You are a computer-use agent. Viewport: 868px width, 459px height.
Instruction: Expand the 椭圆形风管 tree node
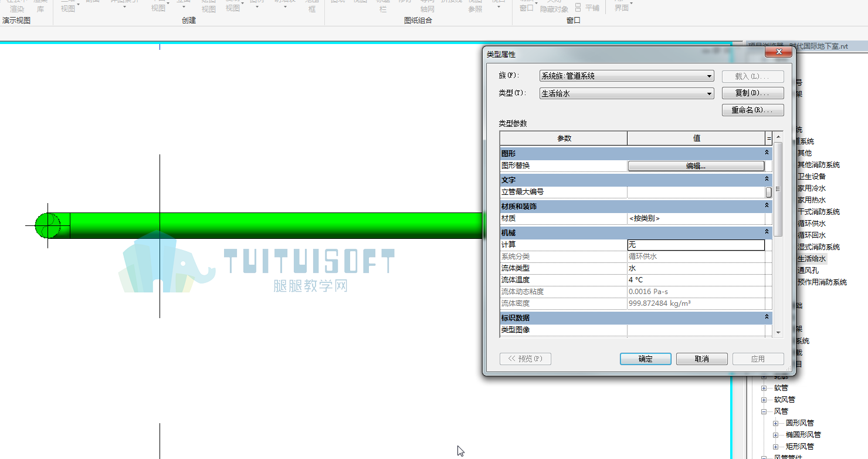coord(775,435)
